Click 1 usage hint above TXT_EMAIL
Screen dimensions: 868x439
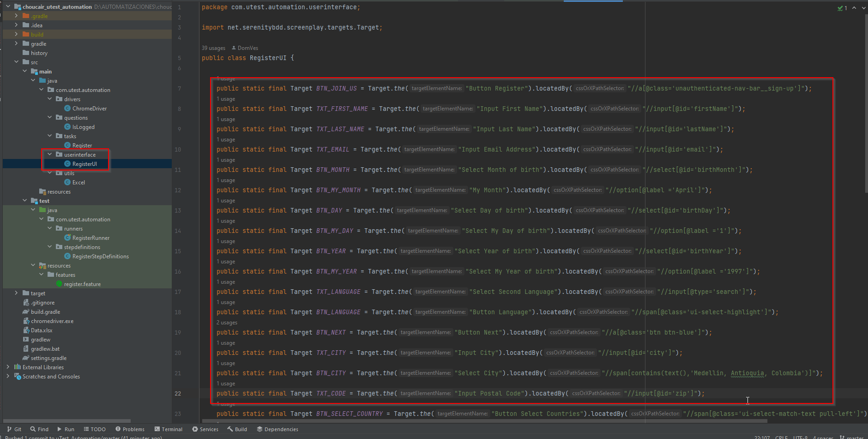[x=226, y=140]
